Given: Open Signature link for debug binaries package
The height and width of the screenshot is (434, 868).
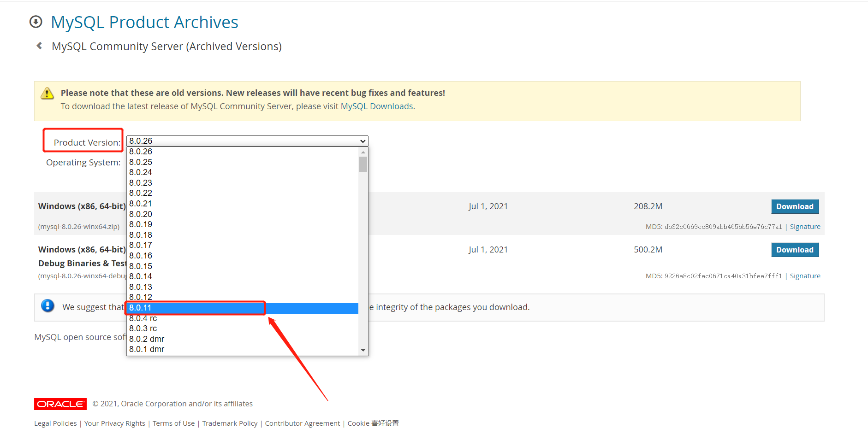Looking at the screenshot, I should pyautogui.click(x=805, y=276).
